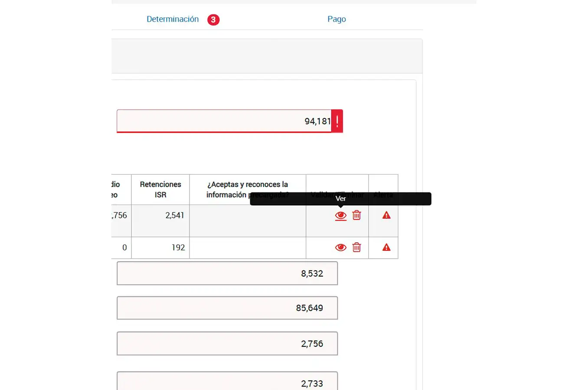Open the Pago tab
This screenshot has height=390, width=588.
tap(336, 19)
